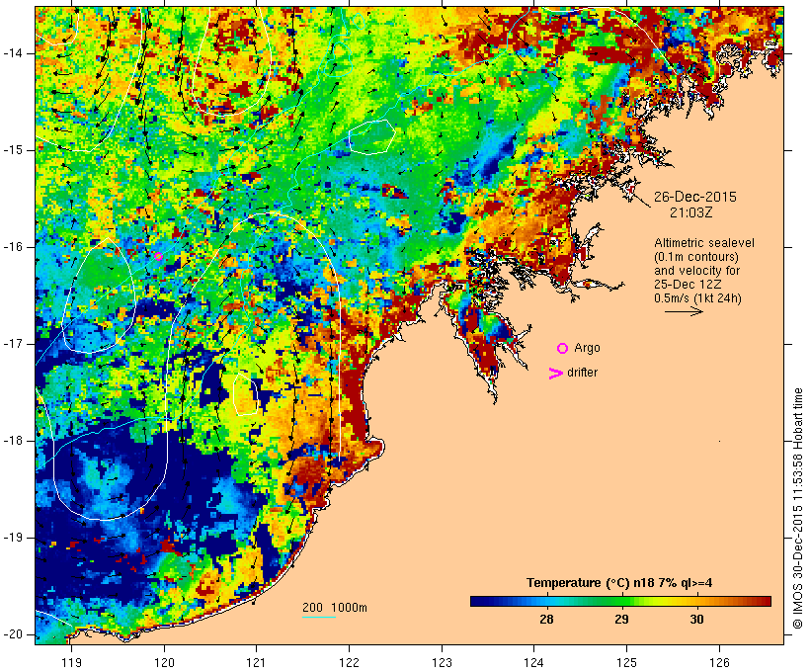Click the longitude label '124'
810x672 pixels.
pyautogui.click(x=534, y=662)
